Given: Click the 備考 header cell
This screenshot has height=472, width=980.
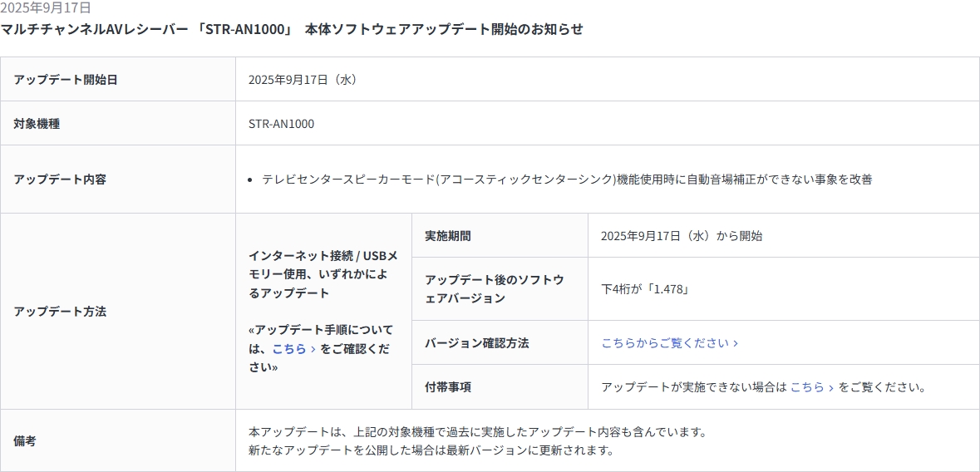Looking at the screenshot, I should pos(118,440).
